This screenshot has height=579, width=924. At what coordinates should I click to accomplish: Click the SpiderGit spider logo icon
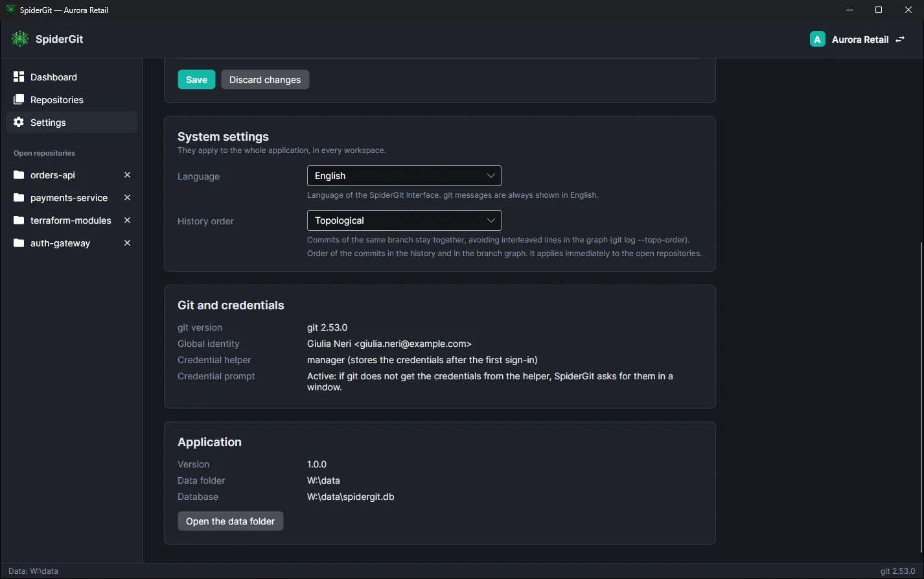pos(20,39)
